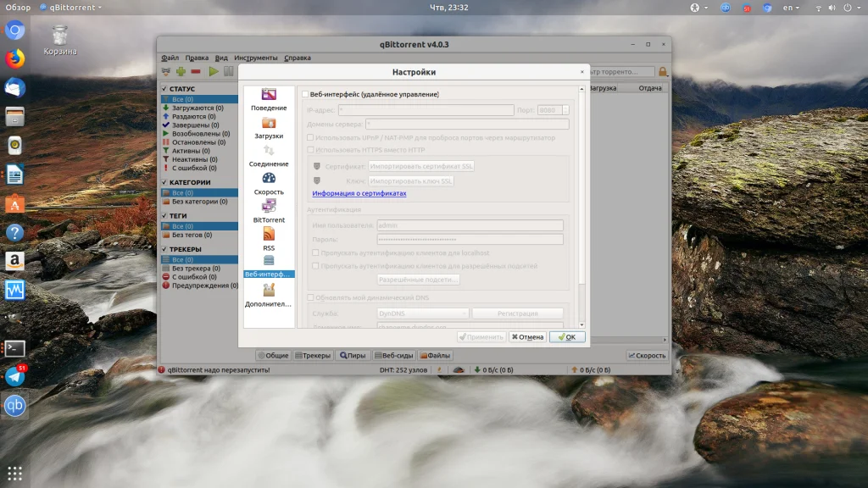Select the Веб-интерфейс settings section

point(269,267)
